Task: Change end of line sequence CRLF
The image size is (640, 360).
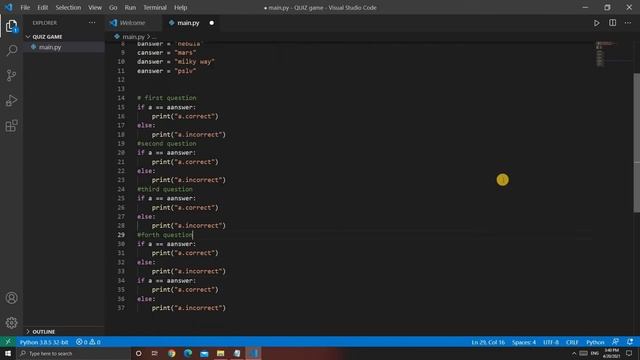Action: tap(572, 342)
